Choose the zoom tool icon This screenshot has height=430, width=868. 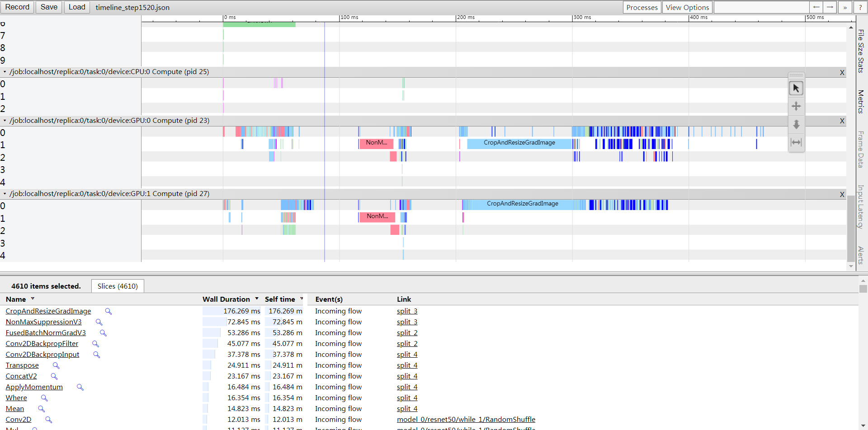coord(796,125)
